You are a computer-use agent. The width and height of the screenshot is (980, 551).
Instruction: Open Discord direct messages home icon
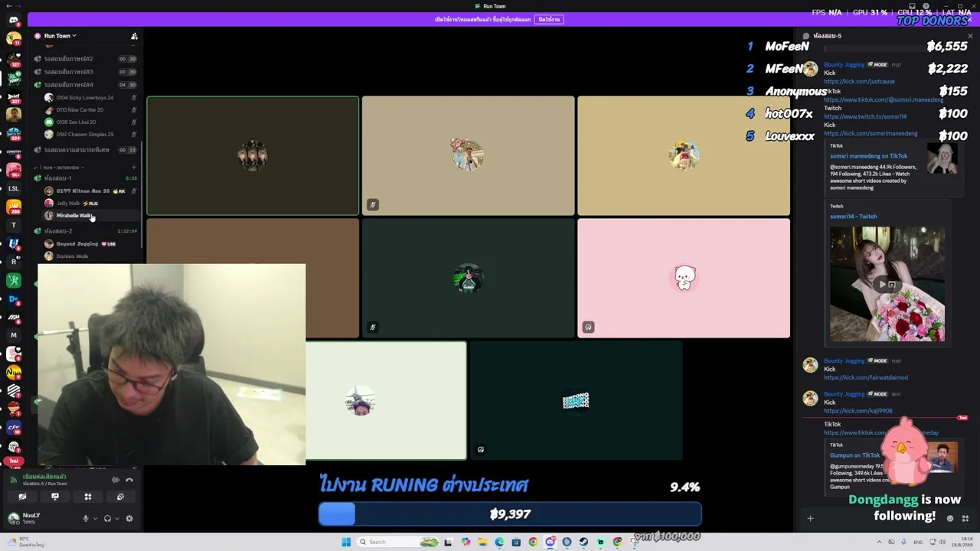[13, 20]
